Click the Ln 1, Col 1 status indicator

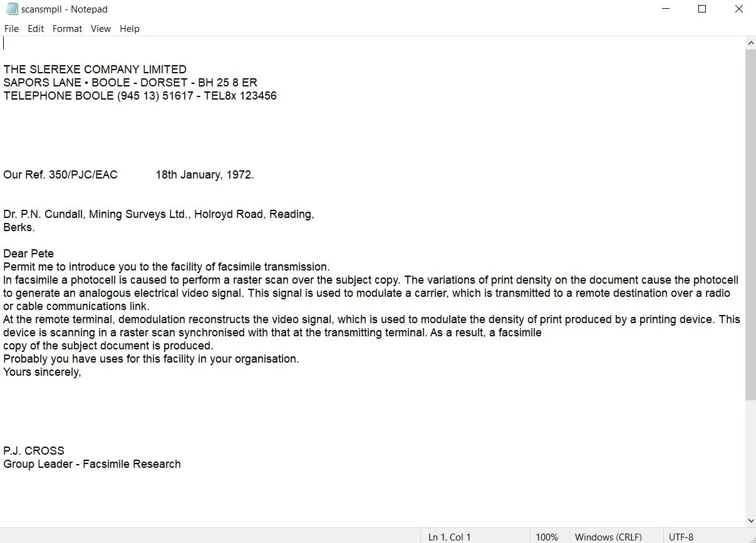[x=449, y=537]
